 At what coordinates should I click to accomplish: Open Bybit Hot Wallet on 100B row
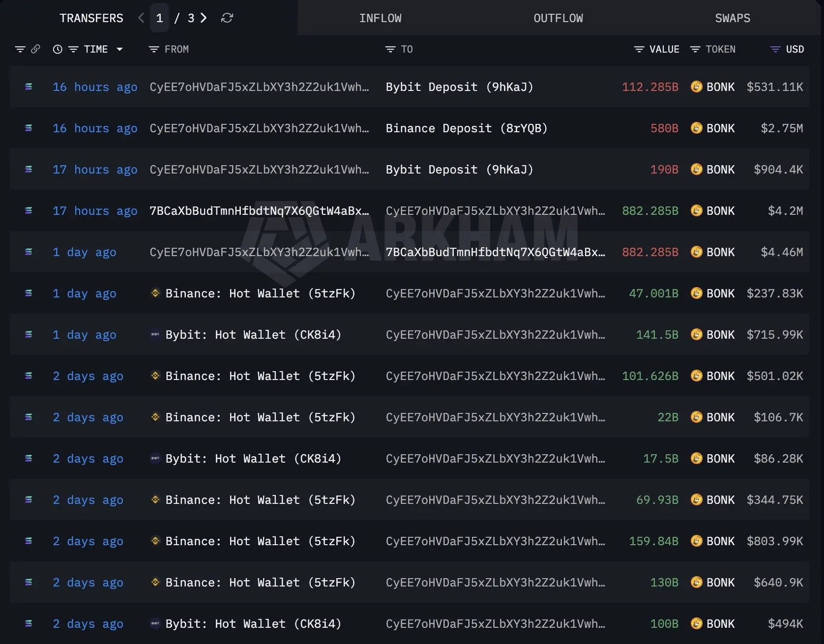[253, 624]
